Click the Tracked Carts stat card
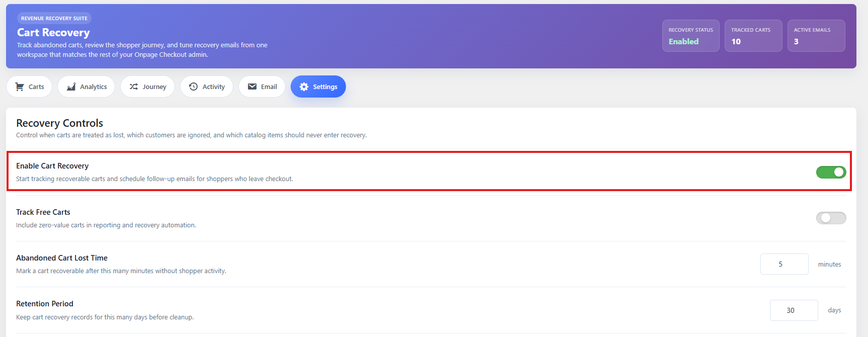868x337 pixels. point(753,36)
